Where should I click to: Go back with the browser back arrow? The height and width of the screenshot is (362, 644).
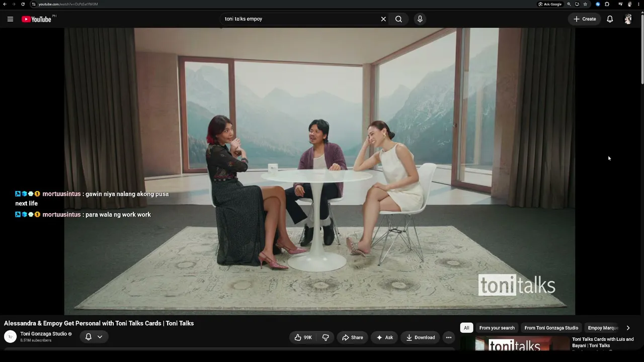click(x=5, y=4)
